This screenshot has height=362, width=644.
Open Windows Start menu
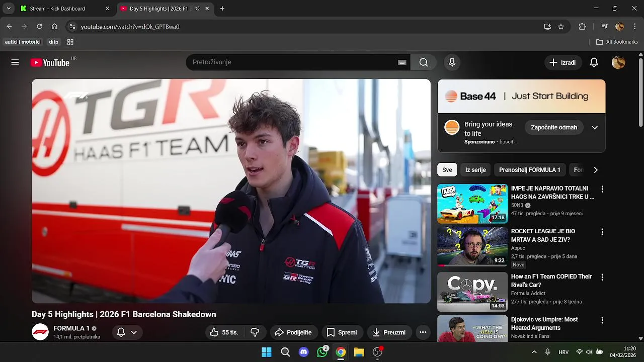click(x=267, y=352)
